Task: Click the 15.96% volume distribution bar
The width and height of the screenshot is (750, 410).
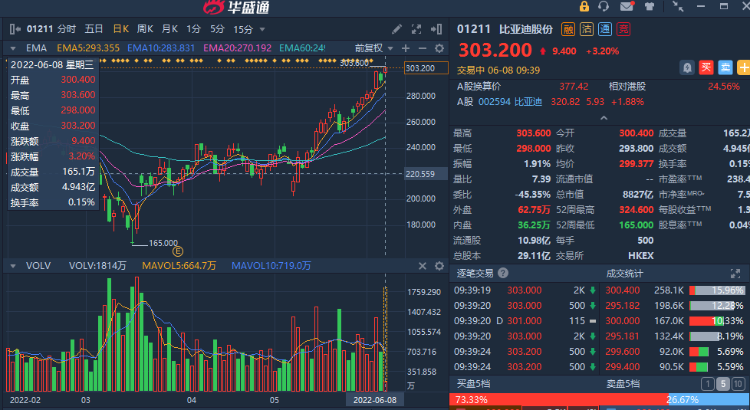Action: tap(717, 290)
